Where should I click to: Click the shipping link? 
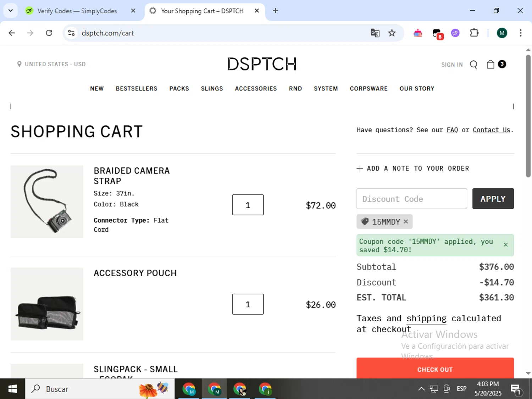[426, 318]
